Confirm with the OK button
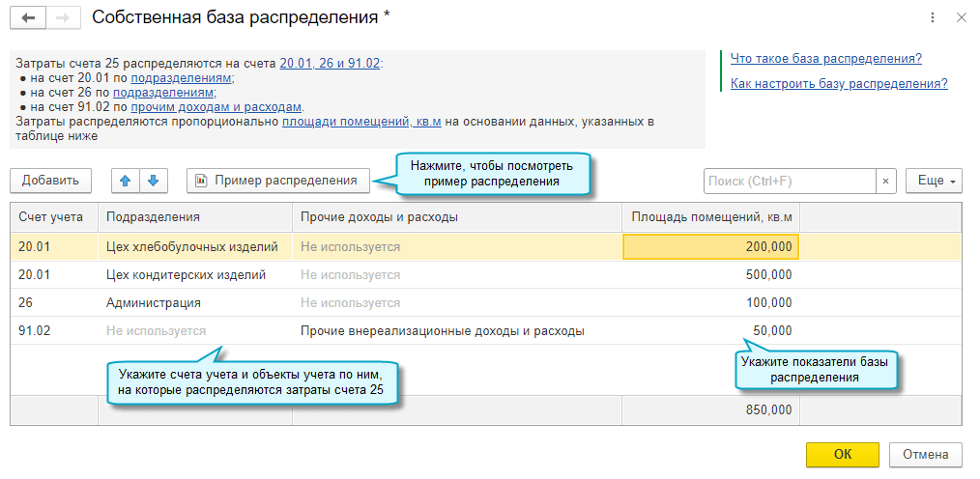The width and height of the screenshot is (980, 479). 842,454
